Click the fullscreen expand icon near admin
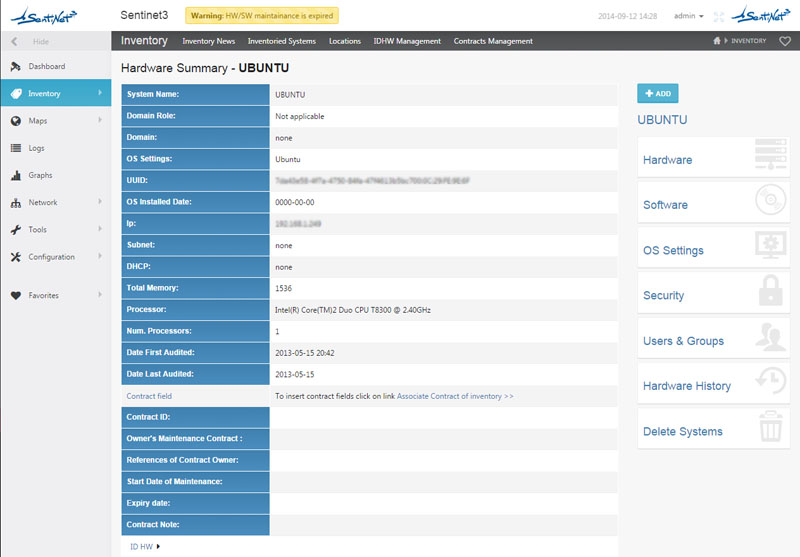 tap(718, 17)
